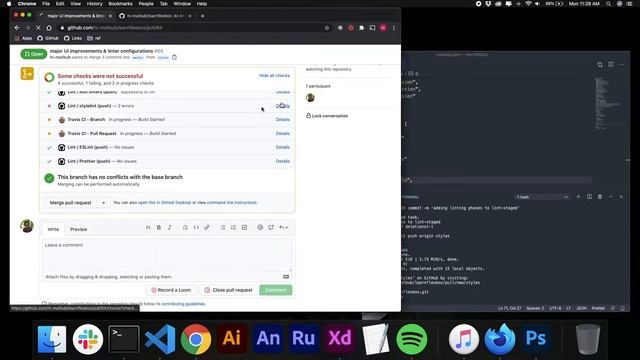Open the Bookmarks menu in the menu bar
This screenshot has height=360, width=640.
(x=120, y=4)
